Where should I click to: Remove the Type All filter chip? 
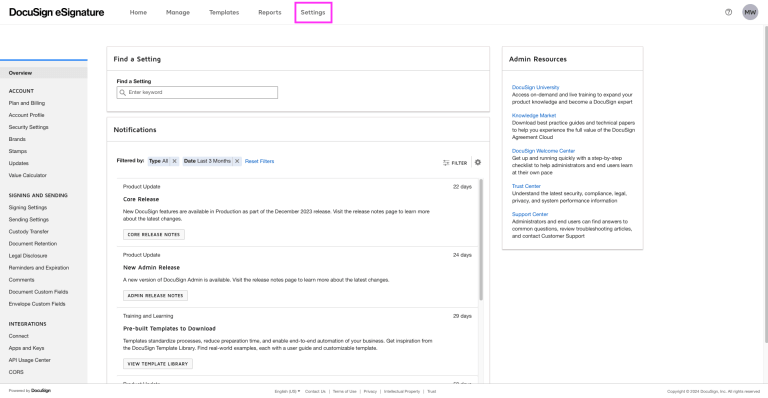tap(174, 161)
